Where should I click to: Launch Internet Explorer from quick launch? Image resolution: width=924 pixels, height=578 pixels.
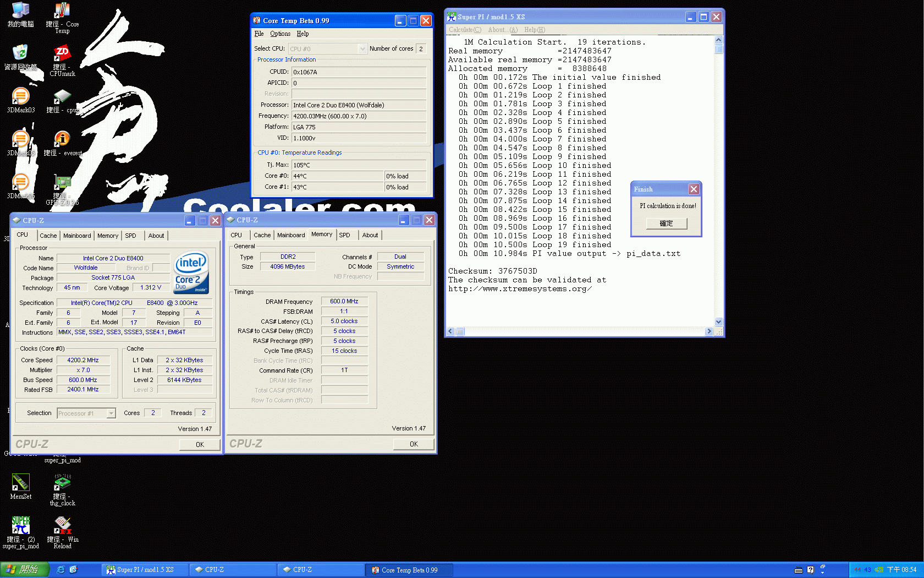61,570
